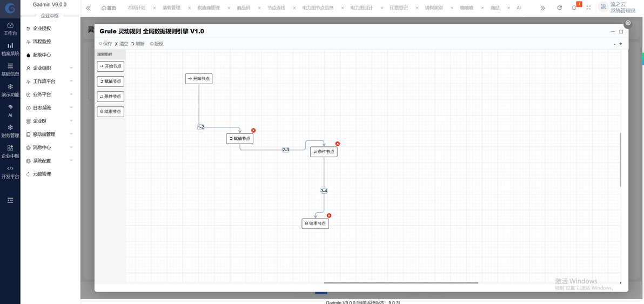Expand 业务平台 menu
Screen dimensions: 644x304
coord(50,94)
